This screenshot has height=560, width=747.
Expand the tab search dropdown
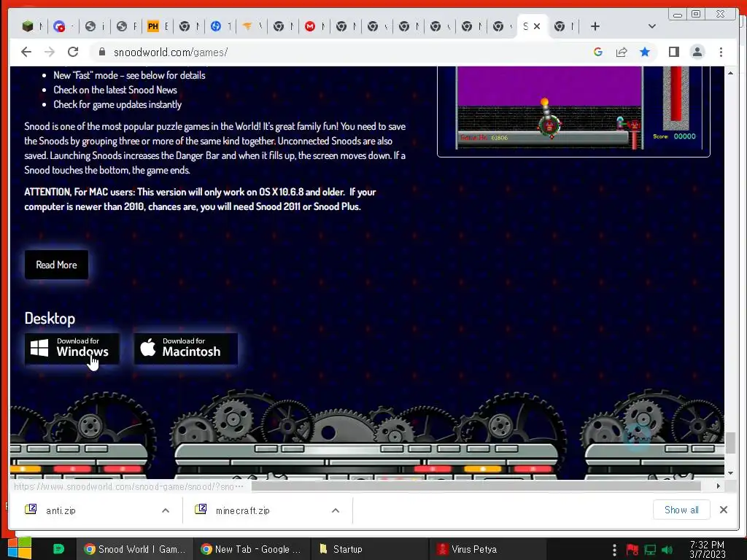651,26
